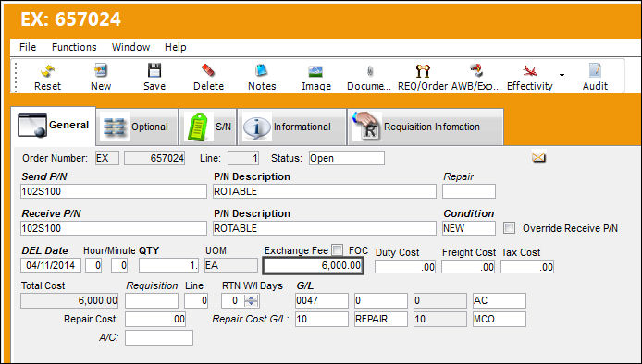
Task: Click the Requisition field
Action: tap(152, 300)
